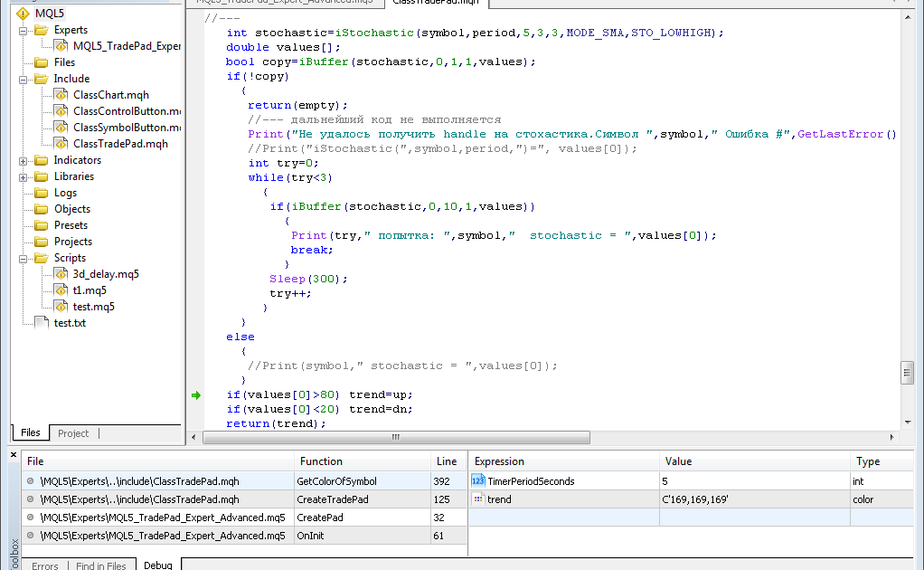Close the toolbox panel with X
The width and height of the screenshot is (924, 570).
click(x=14, y=455)
